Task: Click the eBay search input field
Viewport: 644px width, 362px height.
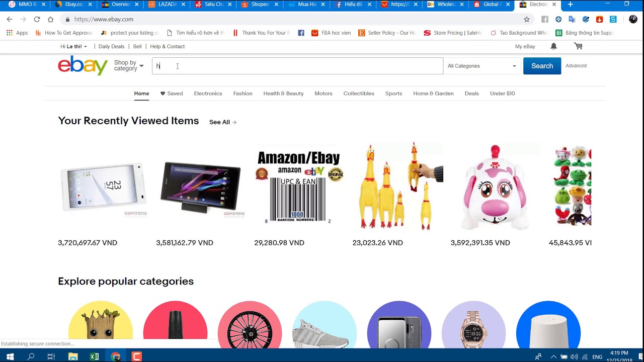Action: [297, 66]
